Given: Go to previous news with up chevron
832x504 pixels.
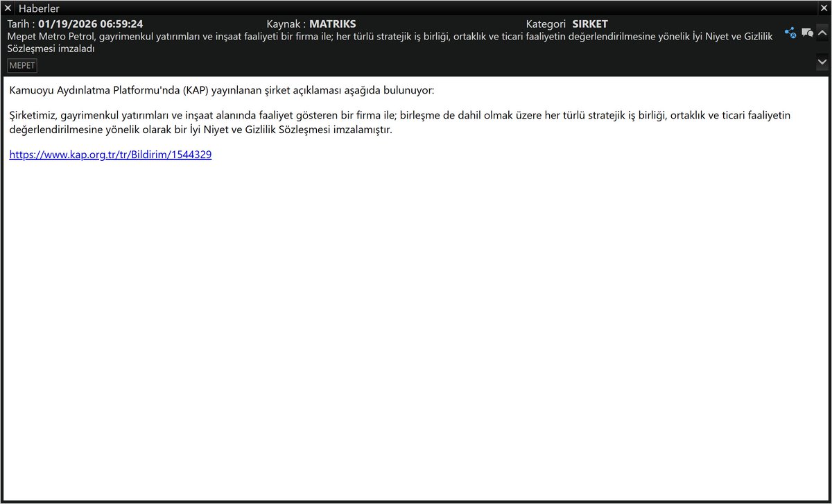Looking at the screenshot, I should click(822, 33).
